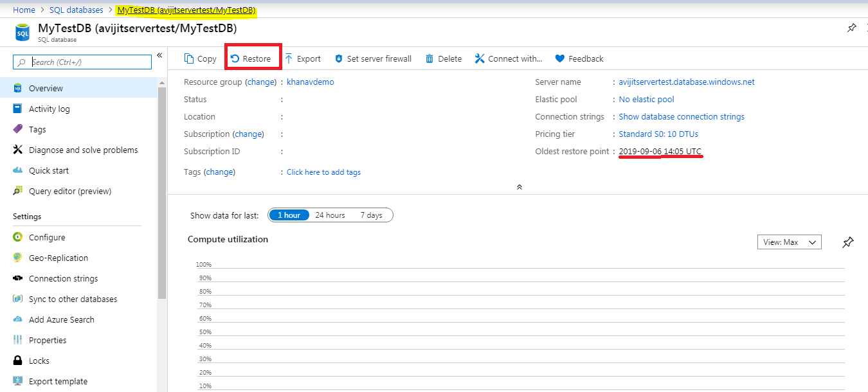Viewport: 868px width, 392px height.
Task: Collapse the essentials section chevron
Action: click(x=519, y=187)
